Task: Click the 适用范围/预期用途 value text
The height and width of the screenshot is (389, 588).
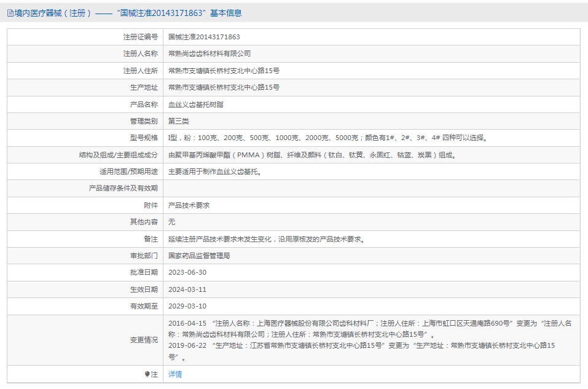Action: pyautogui.click(x=215, y=171)
